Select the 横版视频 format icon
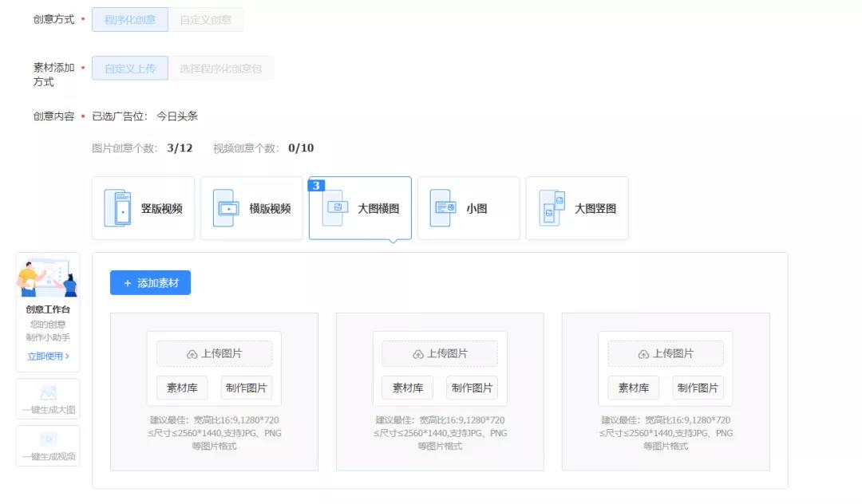The image size is (862, 504). [225, 208]
